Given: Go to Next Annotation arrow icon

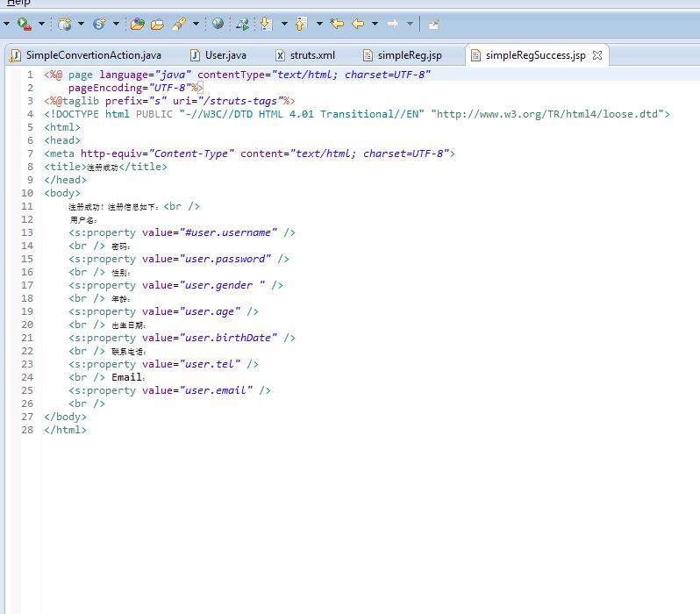Looking at the screenshot, I should coord(267,24).
